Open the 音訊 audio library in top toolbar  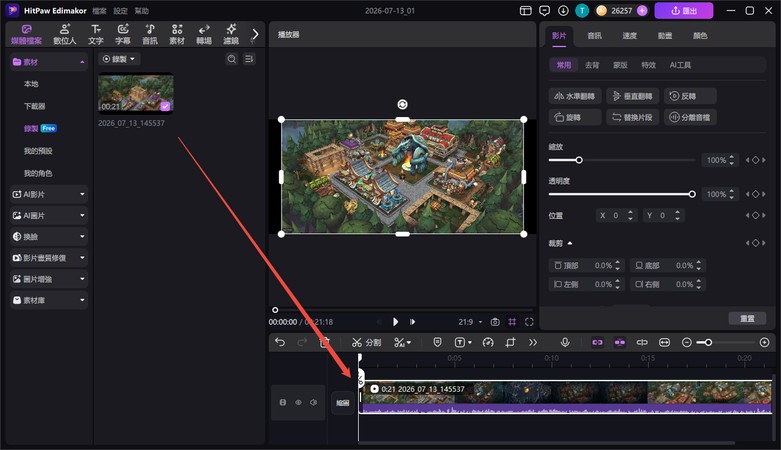(150, 34)
